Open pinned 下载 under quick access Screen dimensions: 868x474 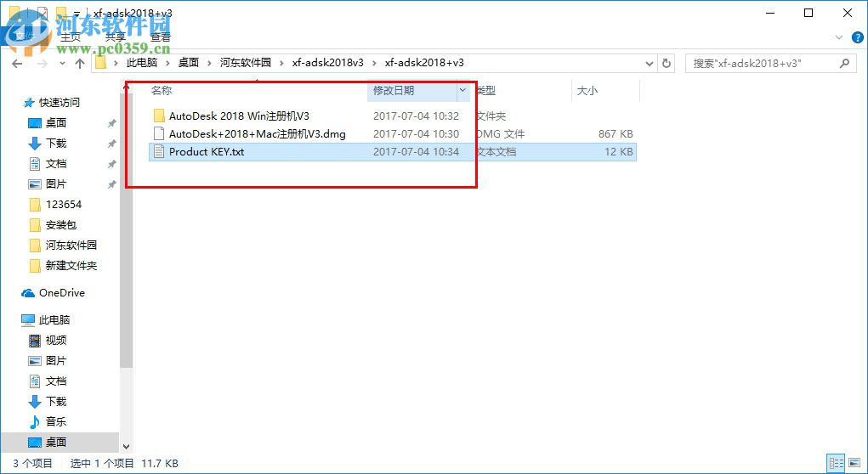click(x=56, y=144)
